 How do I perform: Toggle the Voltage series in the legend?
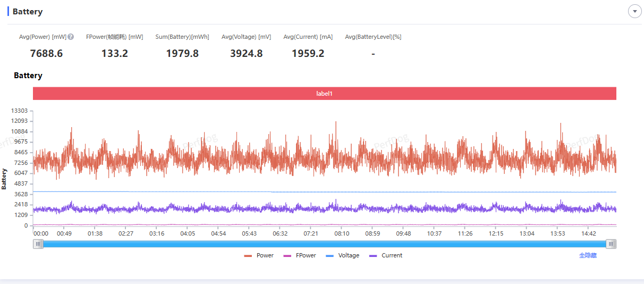point(342,256)
